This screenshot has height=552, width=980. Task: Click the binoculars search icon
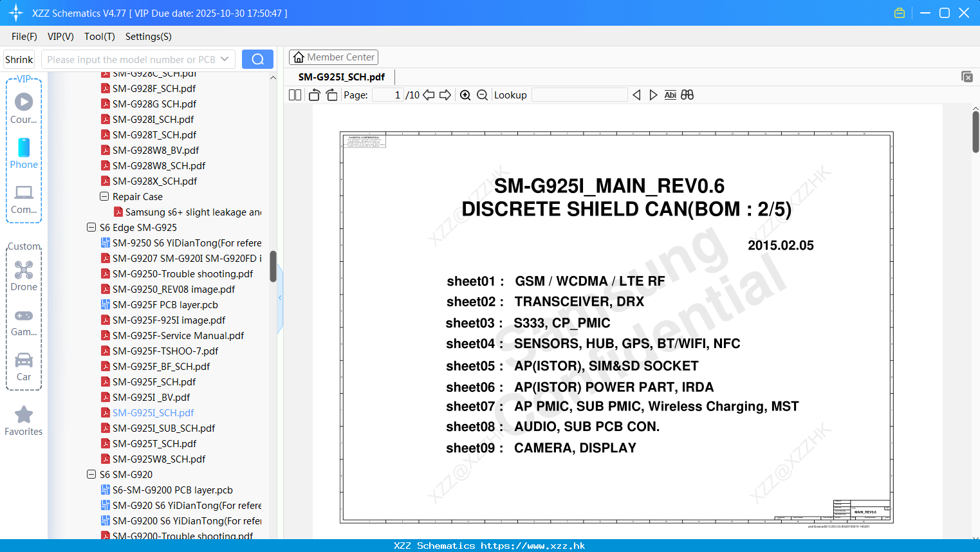(x=687, y=95)
